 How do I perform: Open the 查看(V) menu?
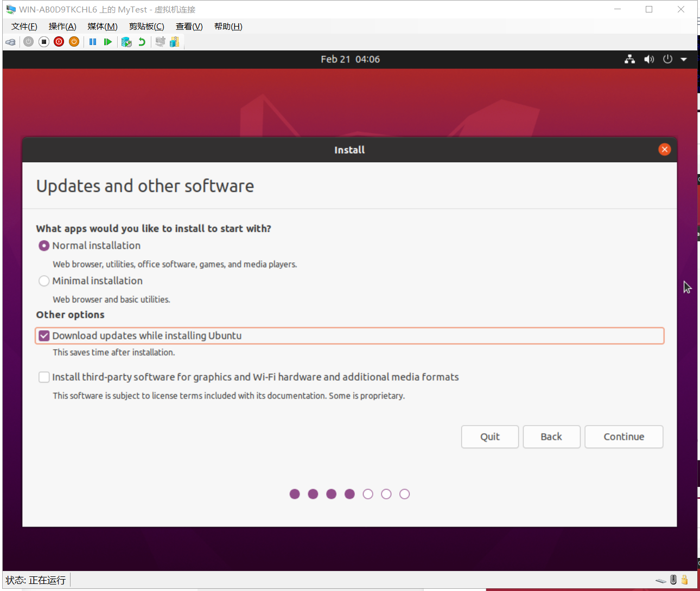tap(189, 27)
